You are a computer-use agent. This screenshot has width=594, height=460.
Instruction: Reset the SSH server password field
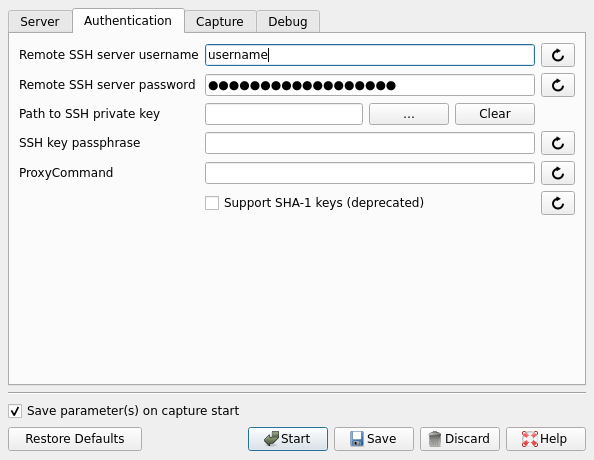[x=558, y=85]
